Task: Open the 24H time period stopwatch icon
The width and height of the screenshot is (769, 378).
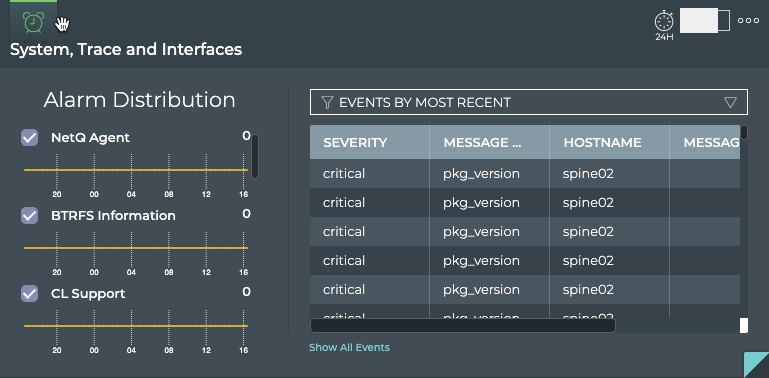Action: (664, 25)
